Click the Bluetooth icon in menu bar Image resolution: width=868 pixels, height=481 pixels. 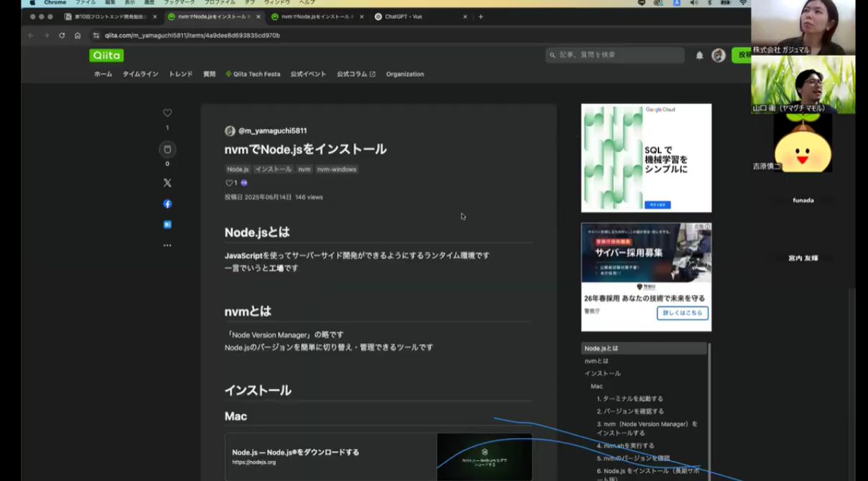point(708,3)
